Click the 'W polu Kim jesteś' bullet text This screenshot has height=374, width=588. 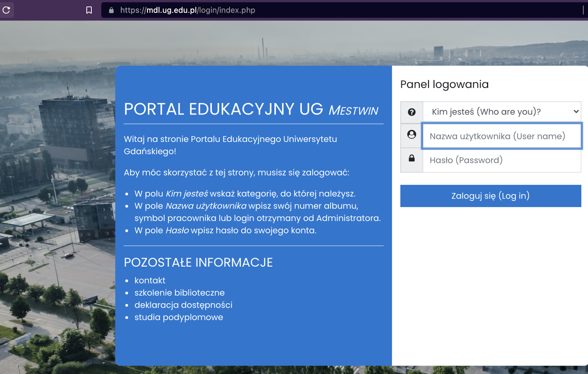point(245,194)
